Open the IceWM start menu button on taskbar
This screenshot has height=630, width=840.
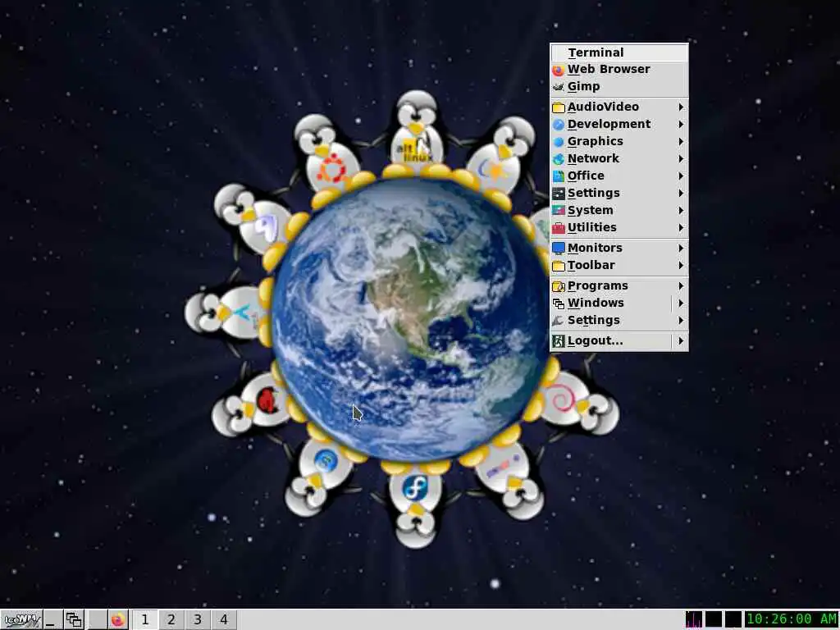tap(21, 620)
